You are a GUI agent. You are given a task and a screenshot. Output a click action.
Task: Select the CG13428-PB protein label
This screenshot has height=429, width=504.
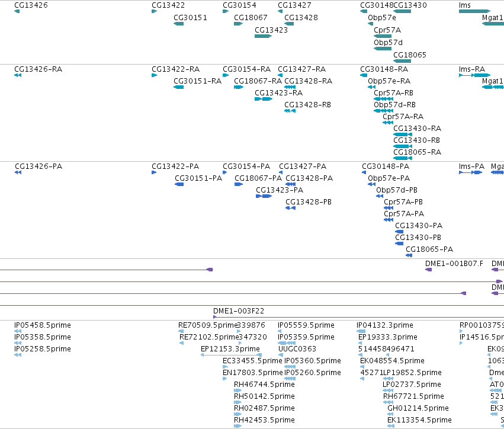click(309, 202)
